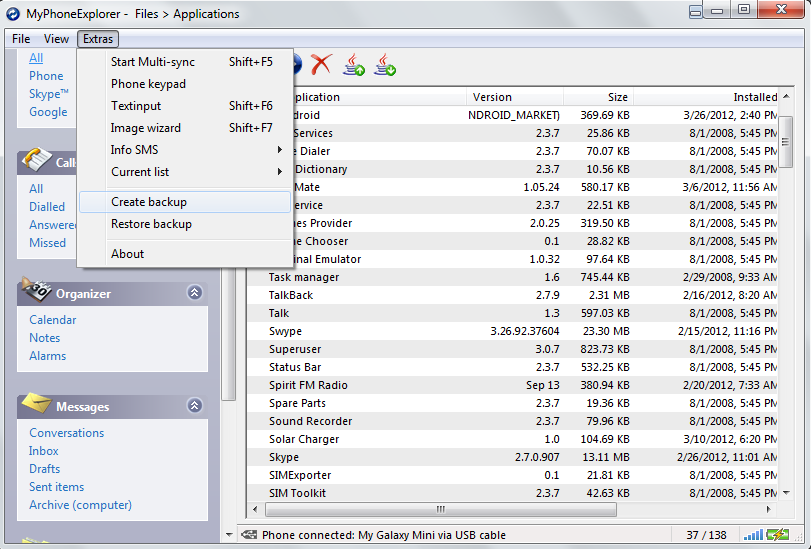Open Calendar in Organizer

click(53, 320)
